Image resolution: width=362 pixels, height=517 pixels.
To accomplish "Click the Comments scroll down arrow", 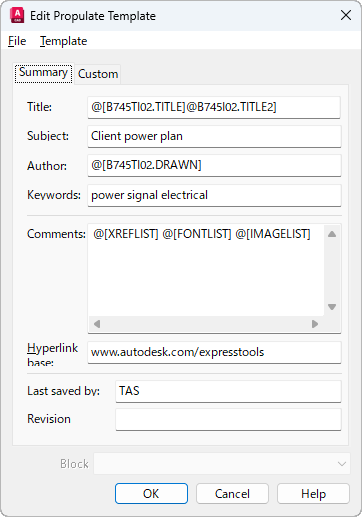I will [332, 307].
